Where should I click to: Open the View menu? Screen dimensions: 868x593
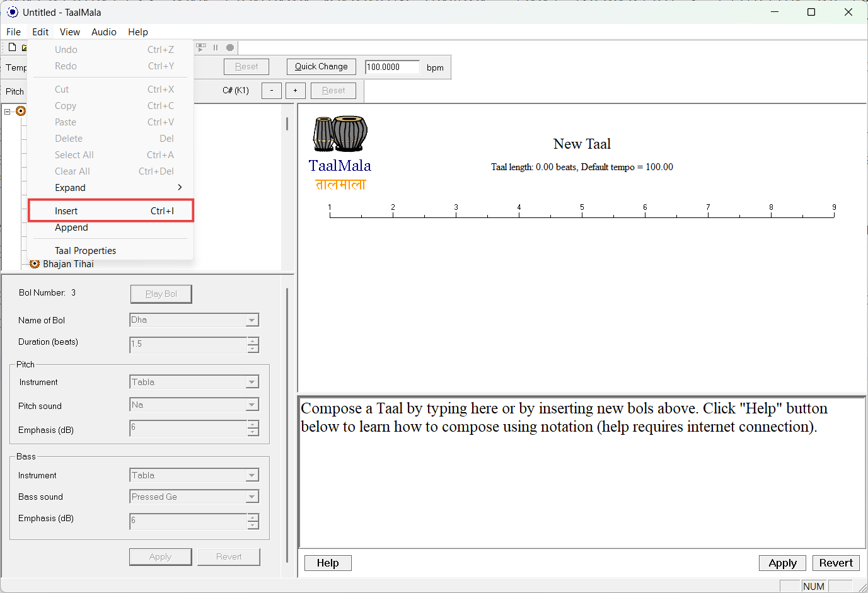70,32
